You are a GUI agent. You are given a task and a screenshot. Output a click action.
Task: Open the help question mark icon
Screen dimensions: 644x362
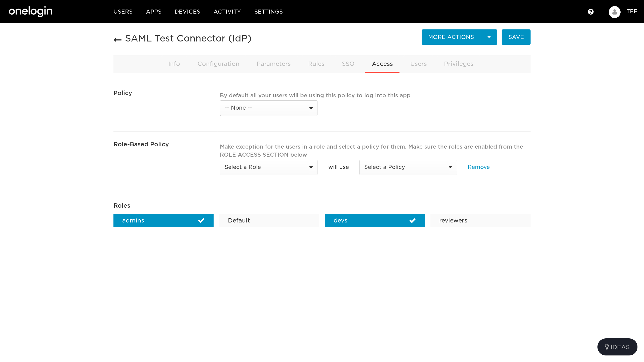click(591, 12)
